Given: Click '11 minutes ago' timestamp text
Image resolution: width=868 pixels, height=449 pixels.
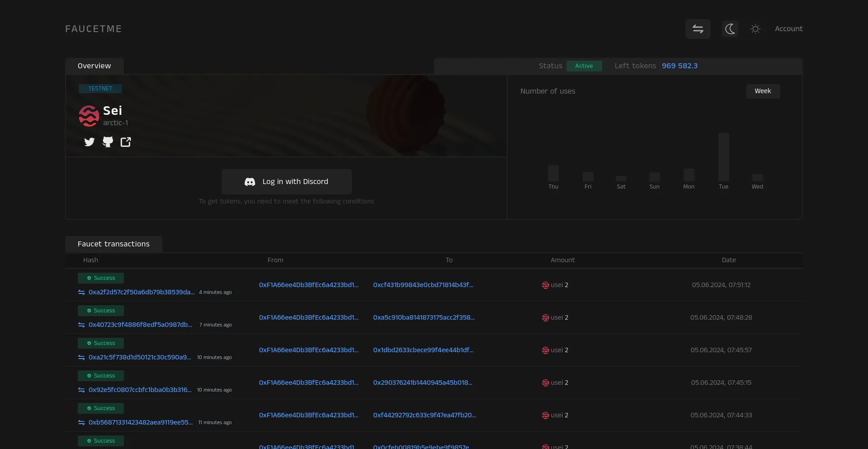Looking at the screenshot, I should click(x=215, y=422).
